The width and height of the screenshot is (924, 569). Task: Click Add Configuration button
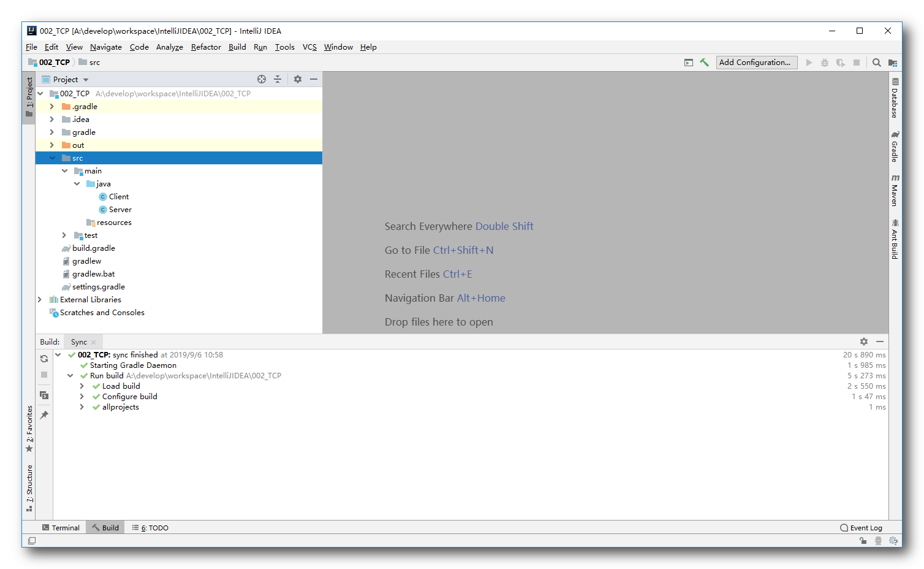pos(757,63)
